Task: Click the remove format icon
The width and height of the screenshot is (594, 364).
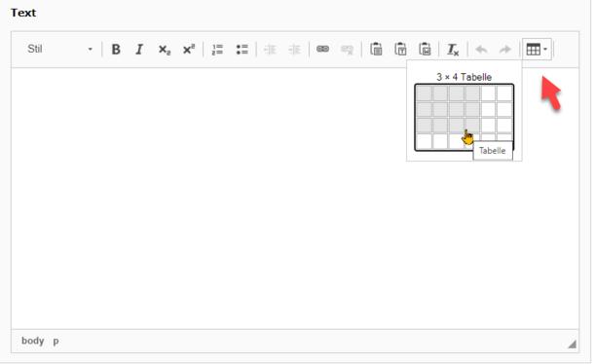Action: (453, 50)
